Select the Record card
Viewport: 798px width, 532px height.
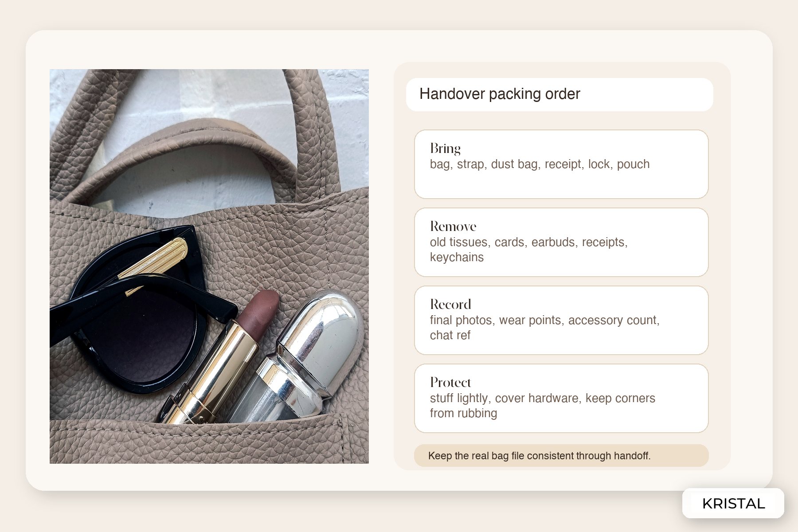[561, 320]
